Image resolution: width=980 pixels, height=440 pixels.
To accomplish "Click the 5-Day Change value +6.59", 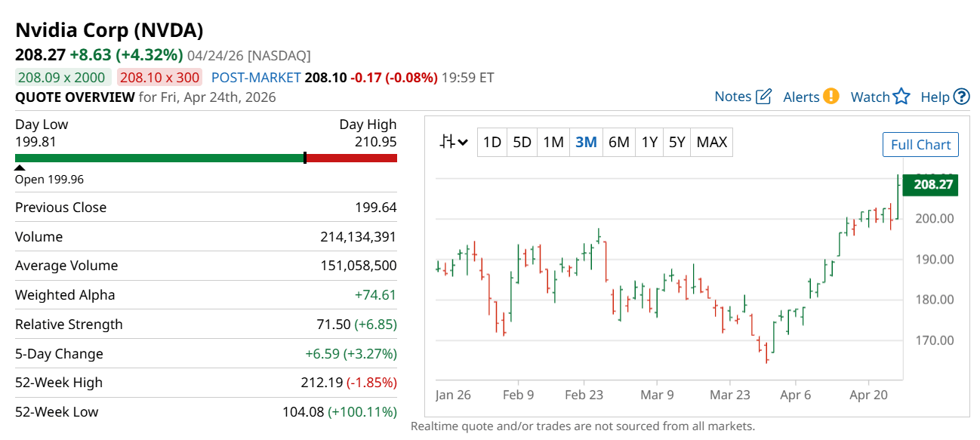I will click(x=322, y=354).
